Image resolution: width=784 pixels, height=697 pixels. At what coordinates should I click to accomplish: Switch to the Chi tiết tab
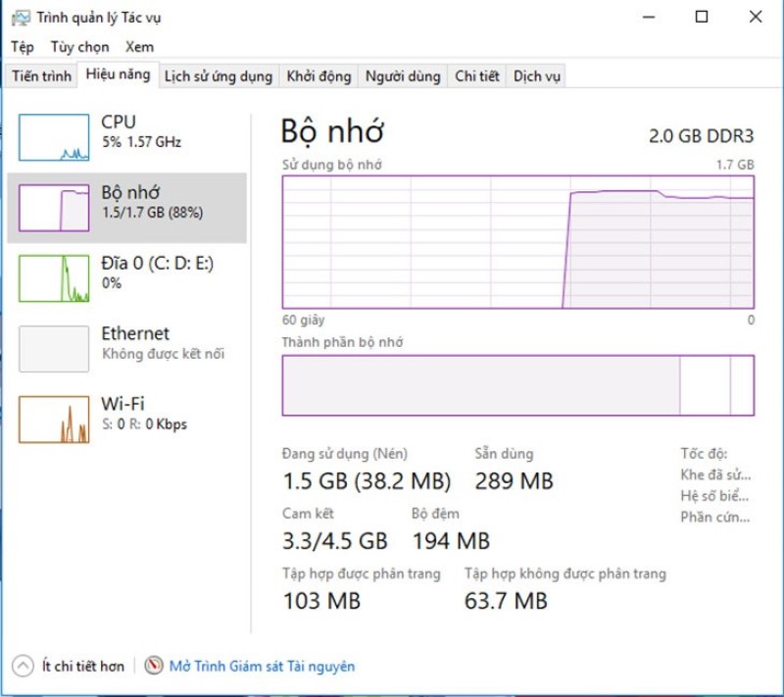click(477, 76)
